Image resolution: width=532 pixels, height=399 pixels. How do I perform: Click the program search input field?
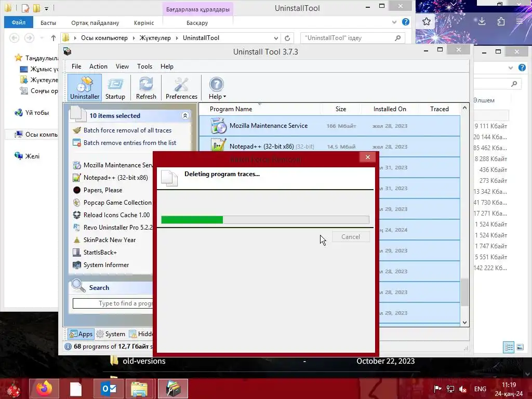(113, 303)
